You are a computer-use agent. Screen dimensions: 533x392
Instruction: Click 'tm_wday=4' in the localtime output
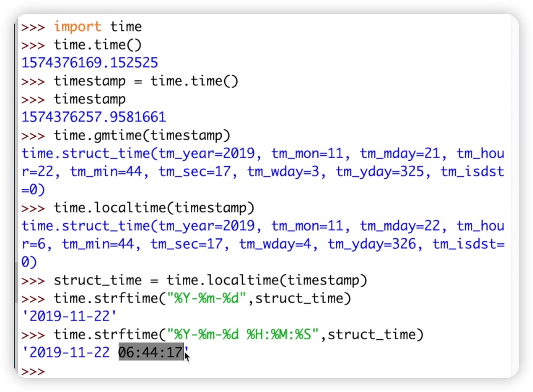point(275,244)
